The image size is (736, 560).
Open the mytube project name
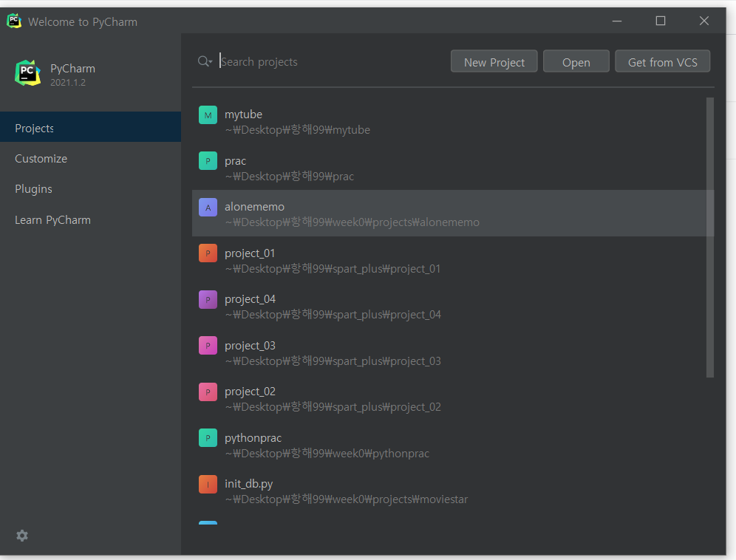(243, 114)
